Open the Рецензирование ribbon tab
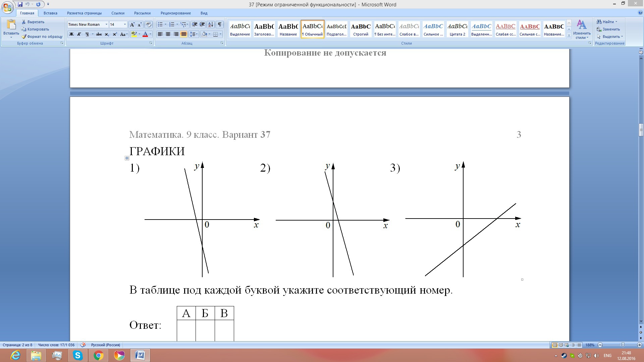 [175, 13]
